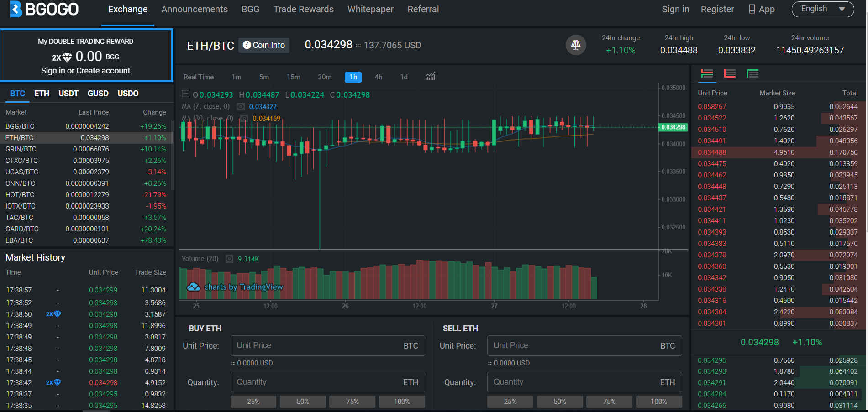Select HOT/BTC market row

[x=86, y=195]
